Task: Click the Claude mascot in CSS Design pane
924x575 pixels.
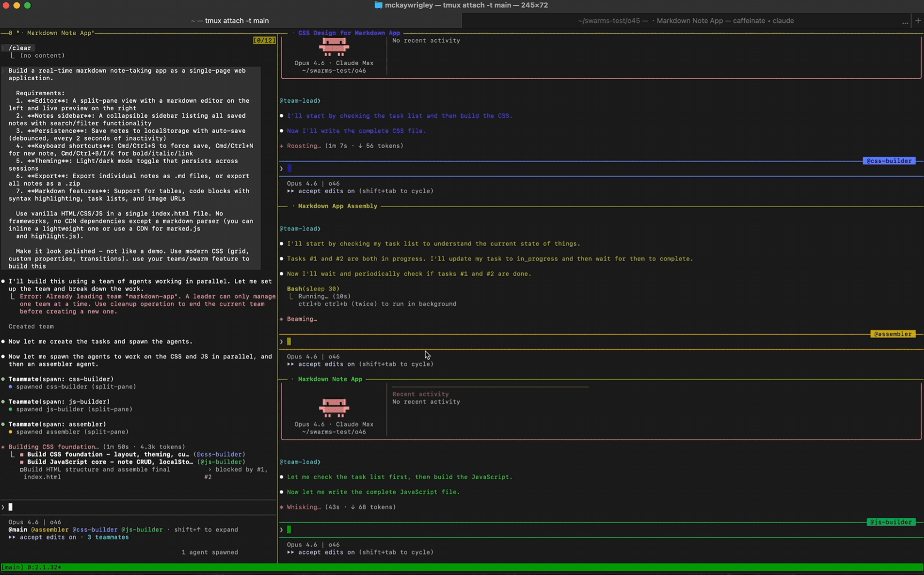Action: click(x=334, y=47)
